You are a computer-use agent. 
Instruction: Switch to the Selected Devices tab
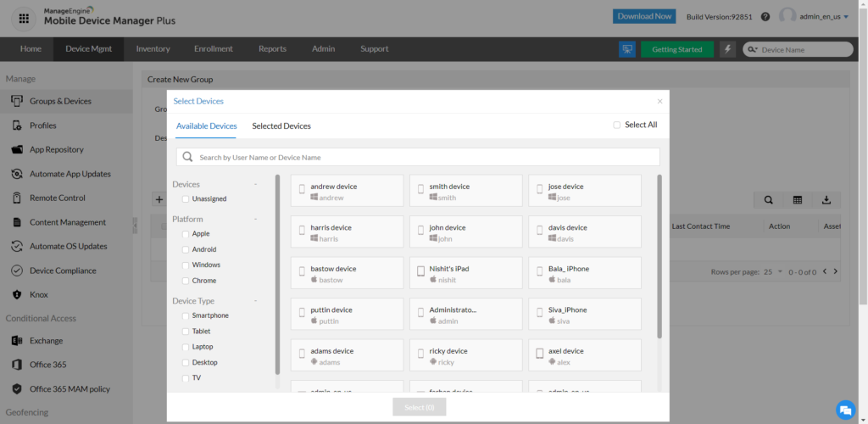(281, 126)
